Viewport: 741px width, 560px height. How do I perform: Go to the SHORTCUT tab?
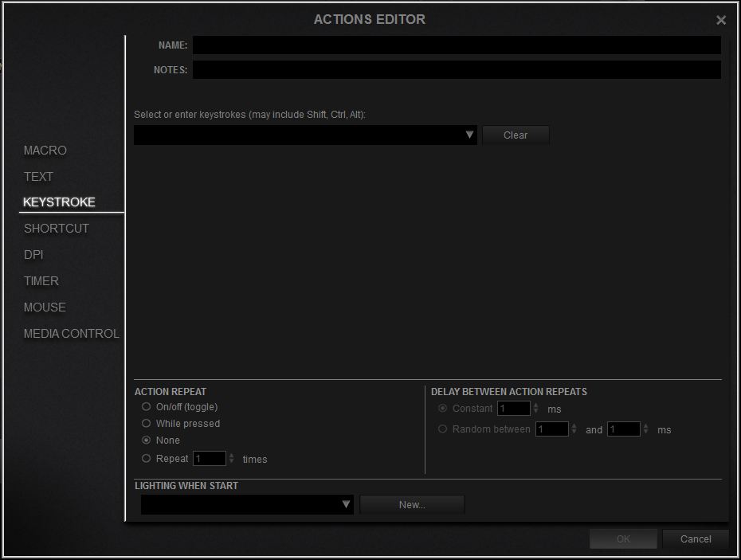click(57, 229)
